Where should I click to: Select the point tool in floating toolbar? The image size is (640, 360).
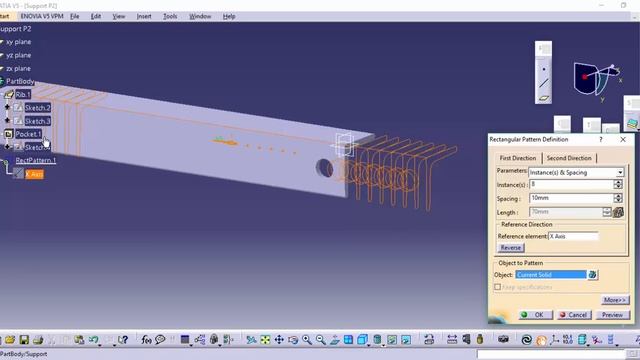tap(543, 69)
